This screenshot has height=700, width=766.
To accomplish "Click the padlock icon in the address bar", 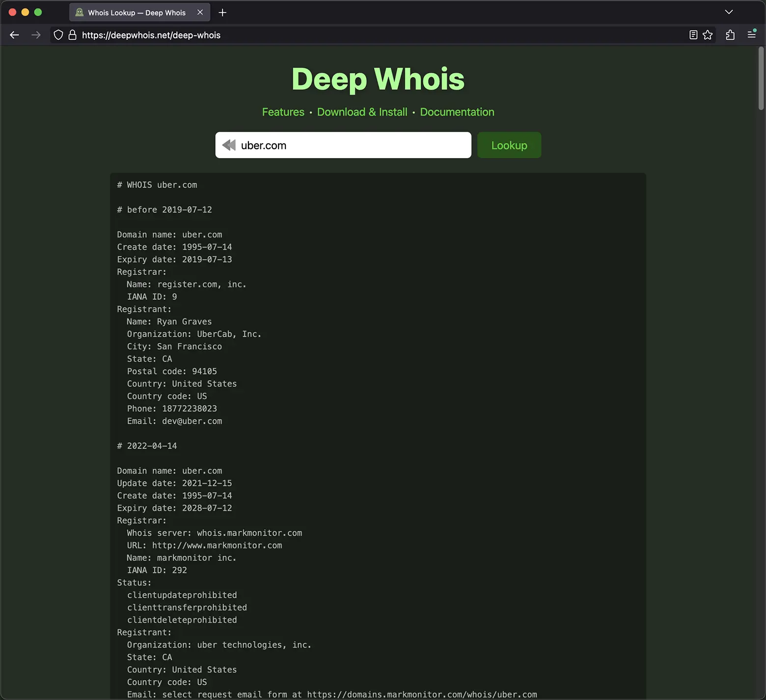I will 72,35.
